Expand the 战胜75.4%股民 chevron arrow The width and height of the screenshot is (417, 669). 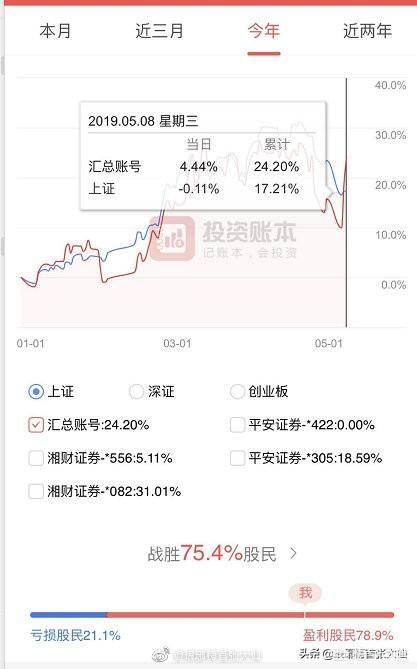click(x=293, y=553)
